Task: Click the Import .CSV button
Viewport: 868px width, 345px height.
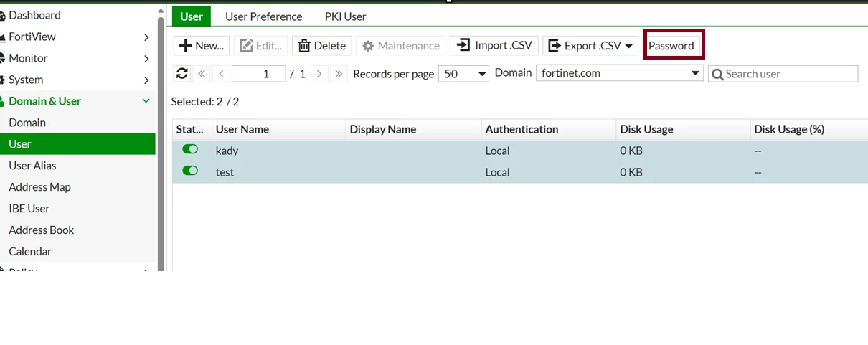Action: coord(494,45)
